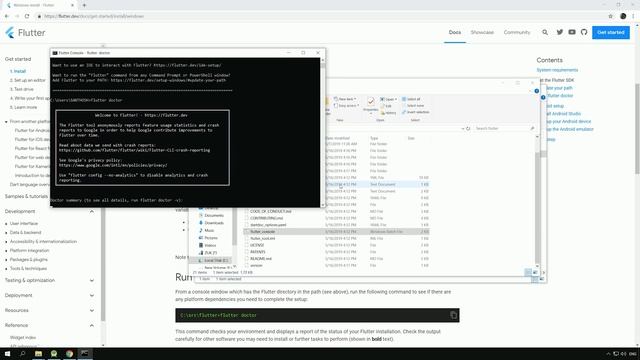Click the Flutter logo in header
Image resolution: width=640 pixels, height=360 pixels.
(x=25, y=33)
